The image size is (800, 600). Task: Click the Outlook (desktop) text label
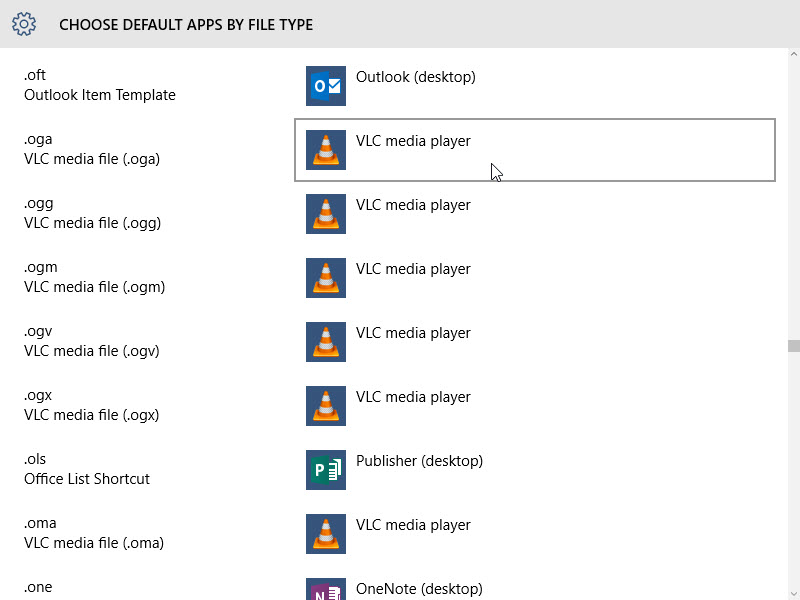pyautogui.click(x=416, y=76)
